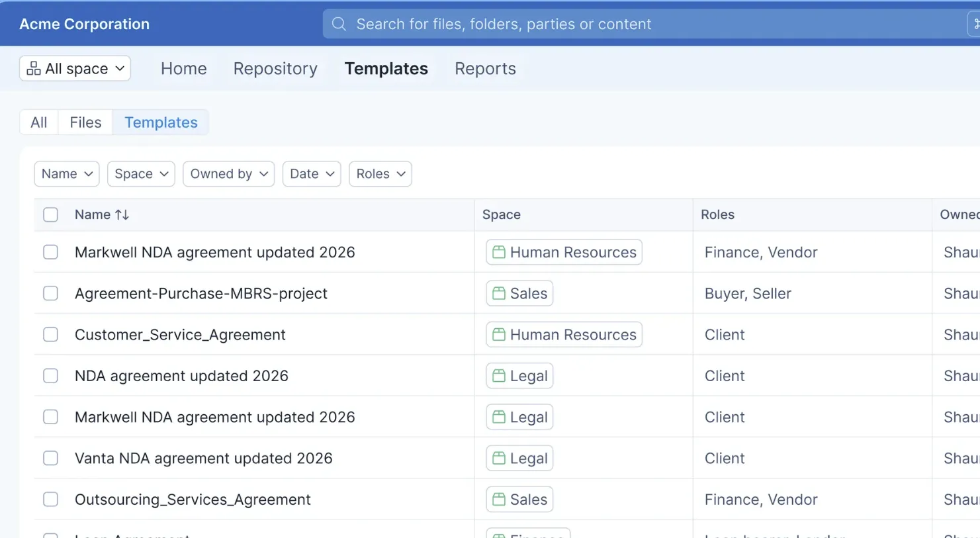Image resolution: width=980 pixels, height=538 pixels.
Task: Open NDA agreement updated 2026 template
Action: click(x=181, y=376)
